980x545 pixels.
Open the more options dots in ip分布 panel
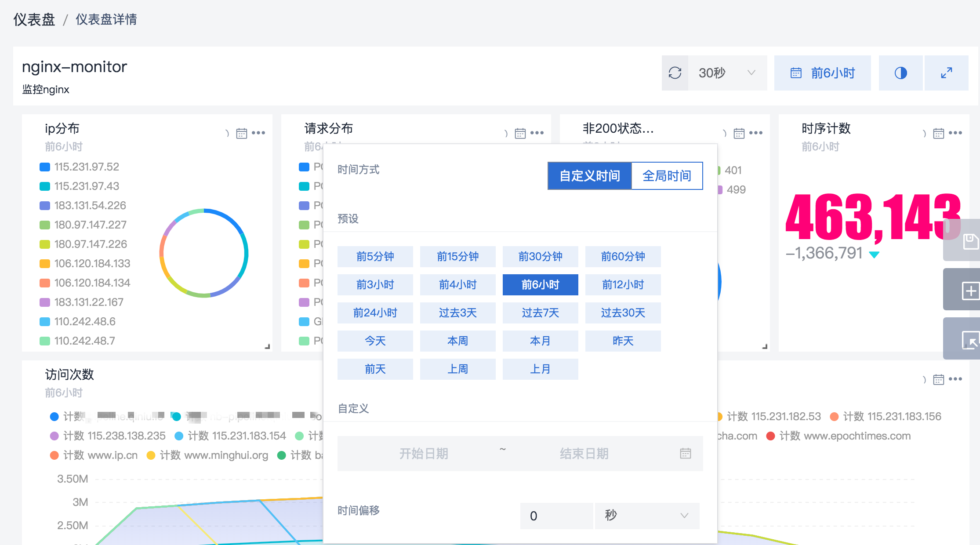pyautogui.click(x=258, y=133)
